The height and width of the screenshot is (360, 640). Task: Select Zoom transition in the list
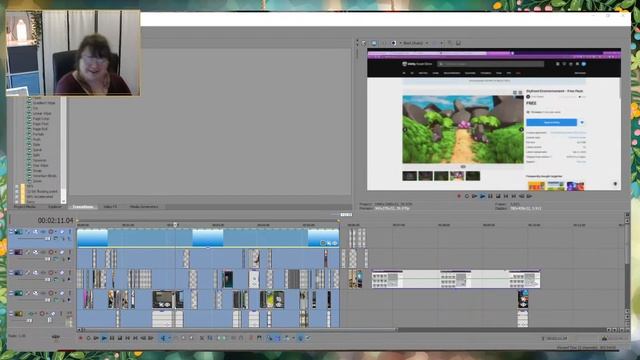tap(37, 181)
